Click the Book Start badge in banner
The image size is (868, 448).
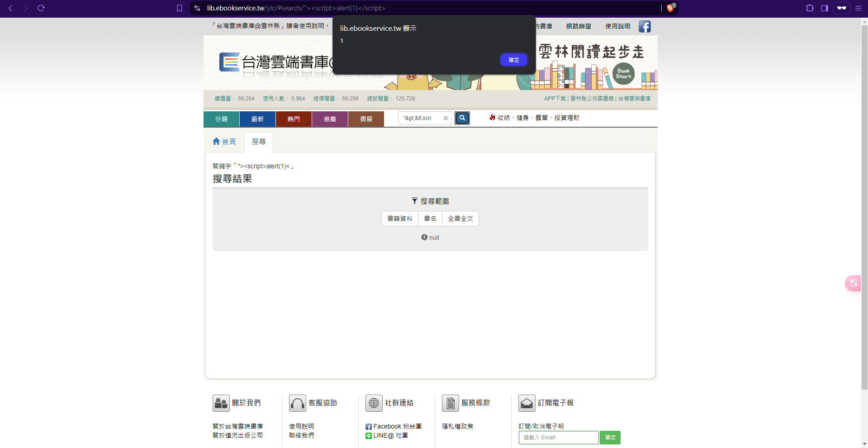tap(623, 74)
